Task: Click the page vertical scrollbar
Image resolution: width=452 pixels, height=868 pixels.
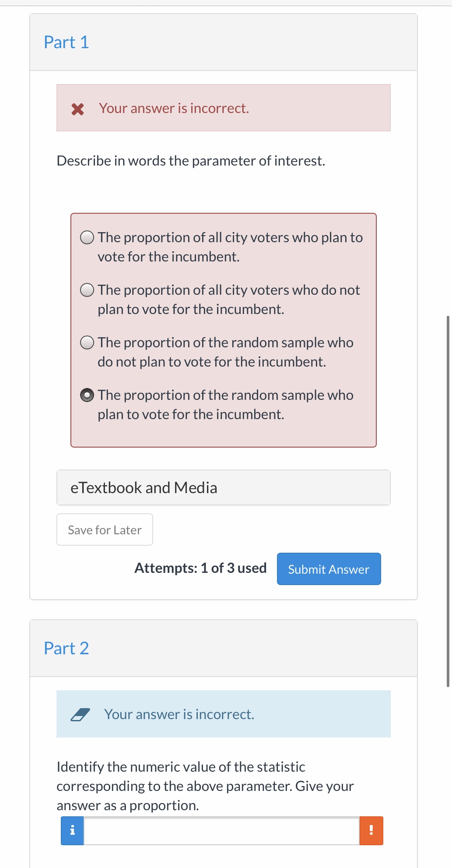Action: pyautogui.click(x=448, y=500)
